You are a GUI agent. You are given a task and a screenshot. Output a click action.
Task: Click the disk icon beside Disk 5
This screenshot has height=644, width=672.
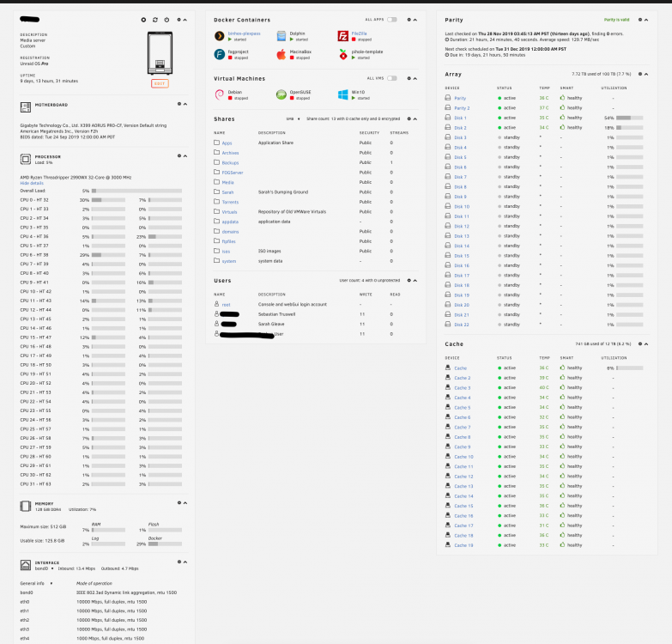[447, 157]
